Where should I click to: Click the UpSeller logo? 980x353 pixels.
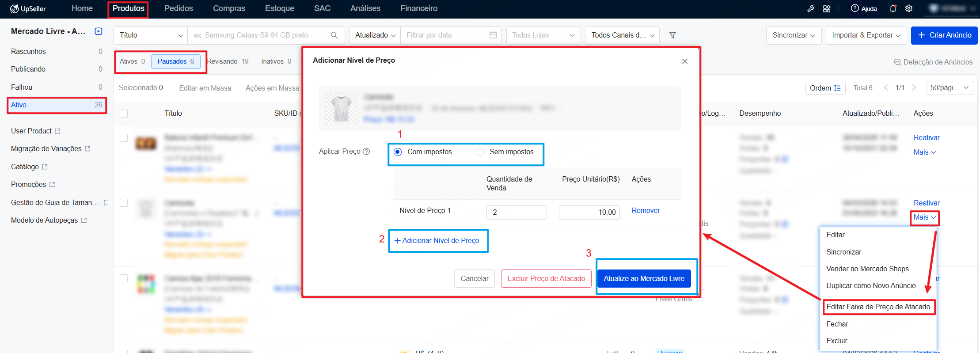pyautogui.click(x=28, y=9)
